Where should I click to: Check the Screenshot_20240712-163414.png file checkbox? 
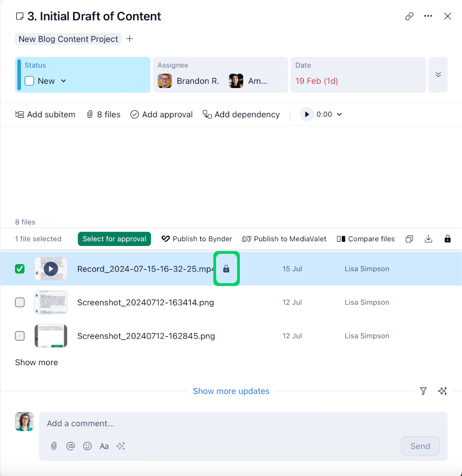pyautogui.click(x=20, y=302)
